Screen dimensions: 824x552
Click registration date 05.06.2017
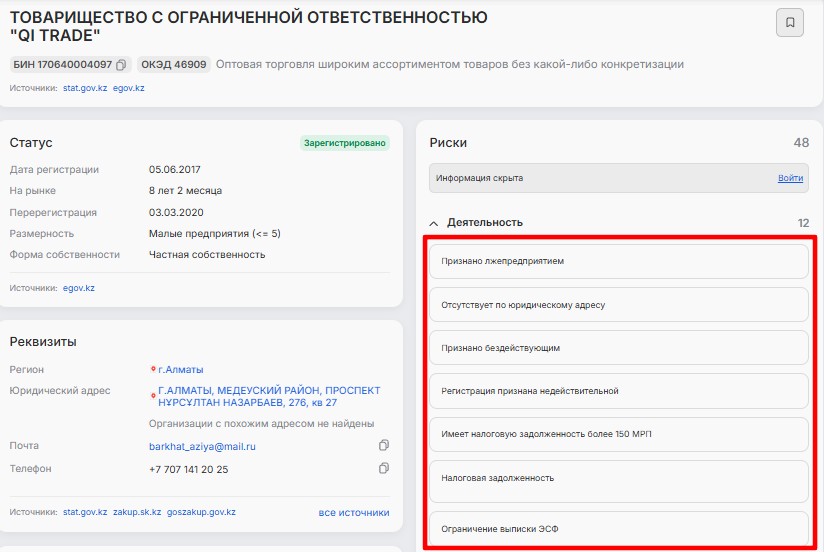tap(174, 169)
